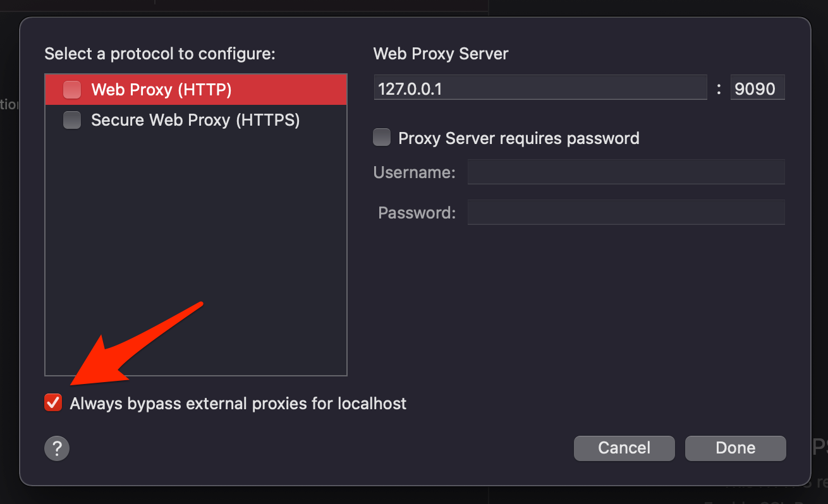
Task: Click the proxy server address field showing 127.0.0.1
Action: click(540, 88)
